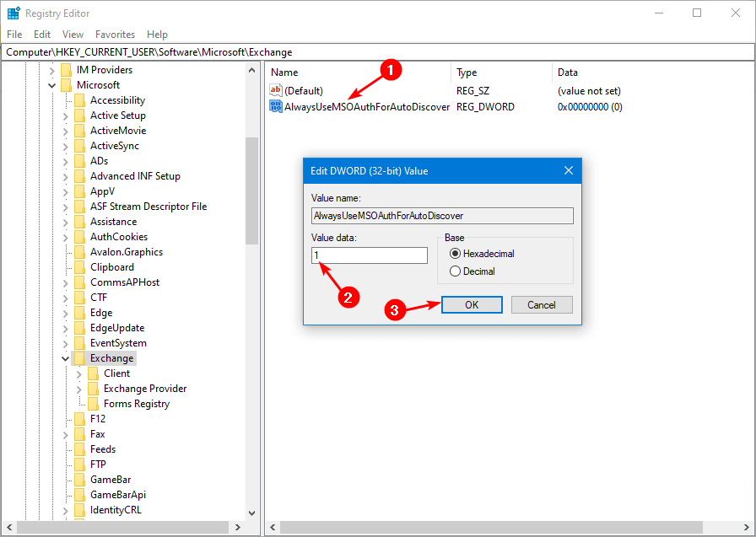Click the Value name field
This screenshot has width=756, height=537.
[x=442, y=216]
